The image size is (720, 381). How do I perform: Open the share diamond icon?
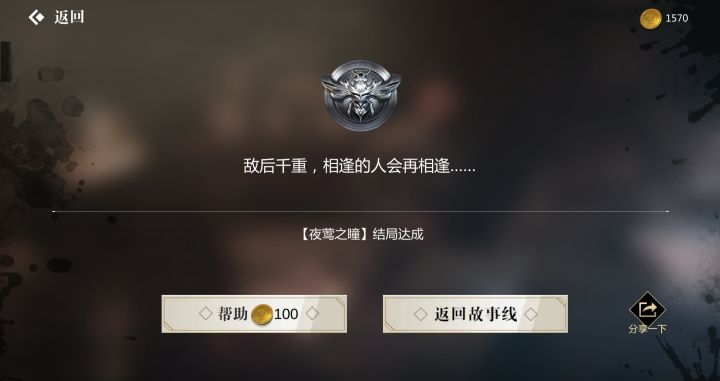[x=647, y=309]
